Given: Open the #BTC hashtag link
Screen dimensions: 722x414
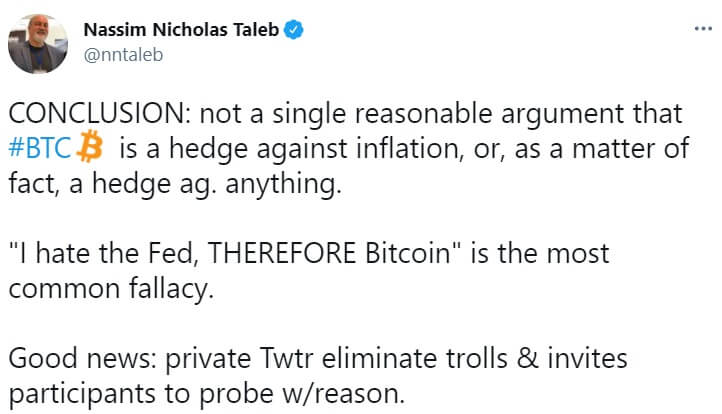Looking at the screenshot, I should click(x=42, y=150).
